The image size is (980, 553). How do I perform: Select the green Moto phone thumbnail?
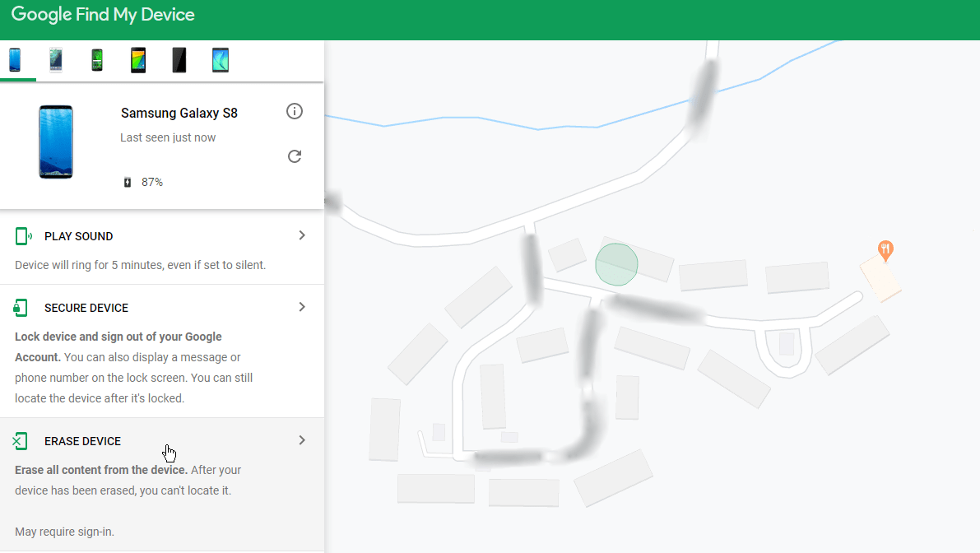coord(96,59)
